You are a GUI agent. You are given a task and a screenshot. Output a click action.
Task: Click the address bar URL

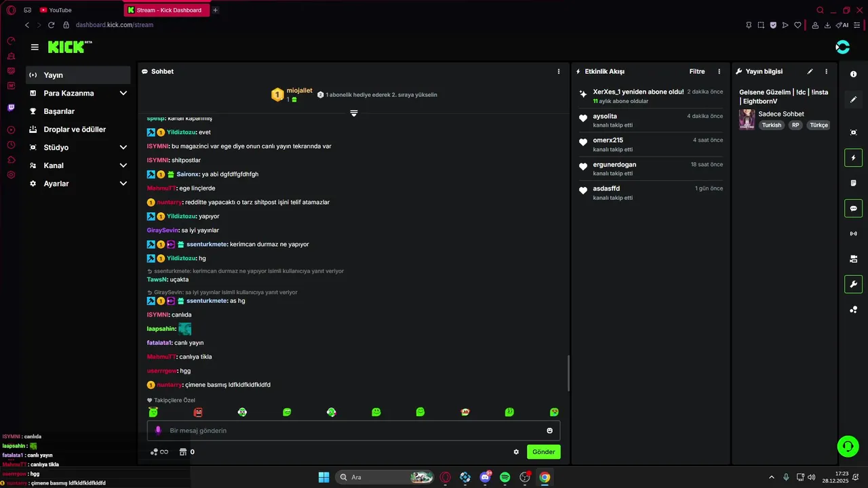(115, 25)
